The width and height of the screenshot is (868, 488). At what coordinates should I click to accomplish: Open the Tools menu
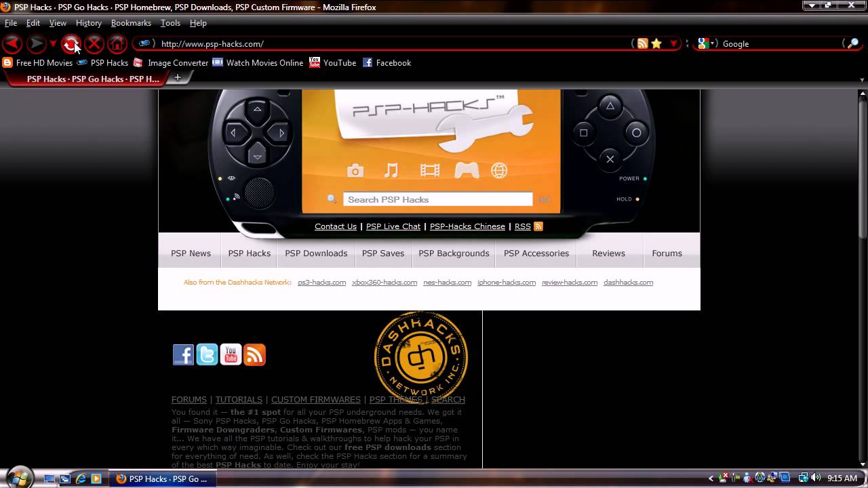(170, 22)
